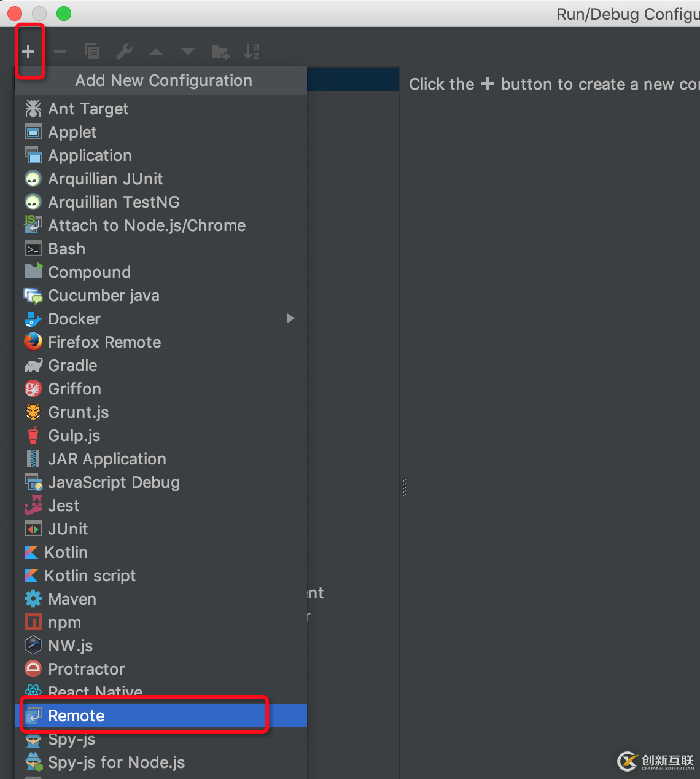This screenshot has height=779, width=700.
Task: Choose the Bash entry
Action: click(x=161, y=249)
